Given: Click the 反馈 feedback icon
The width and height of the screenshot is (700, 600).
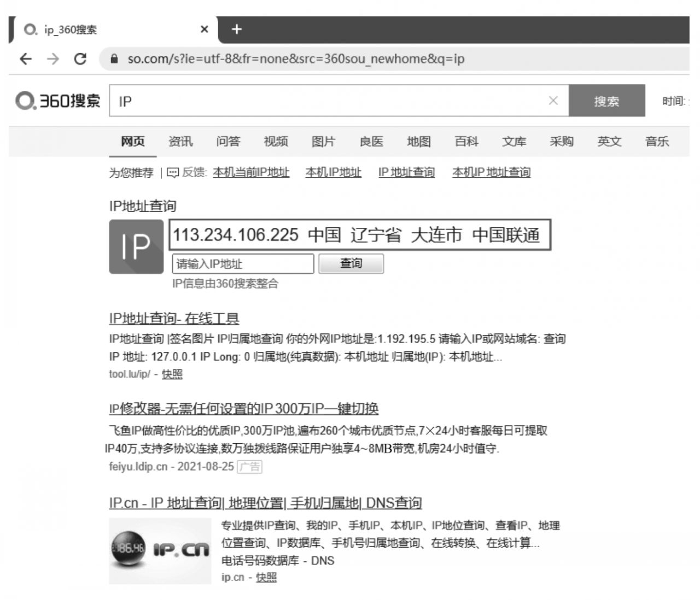Looking at the screenshot, I should point(173,173).
